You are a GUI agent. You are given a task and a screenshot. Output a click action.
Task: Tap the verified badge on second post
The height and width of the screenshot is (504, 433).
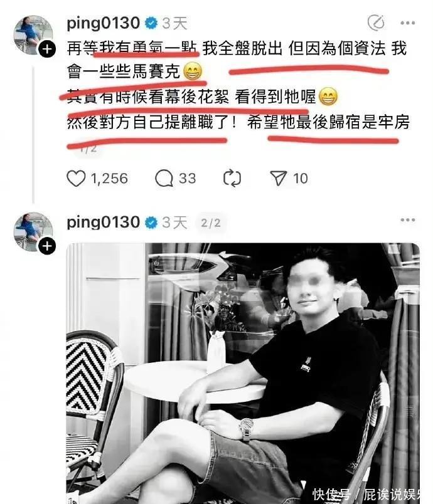point(151,223)
